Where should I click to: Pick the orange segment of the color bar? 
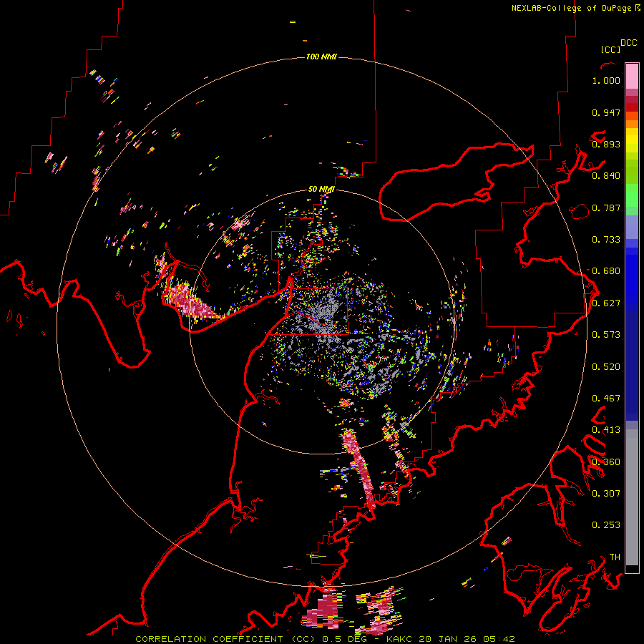pyautogui.click(x=632, y=124)
